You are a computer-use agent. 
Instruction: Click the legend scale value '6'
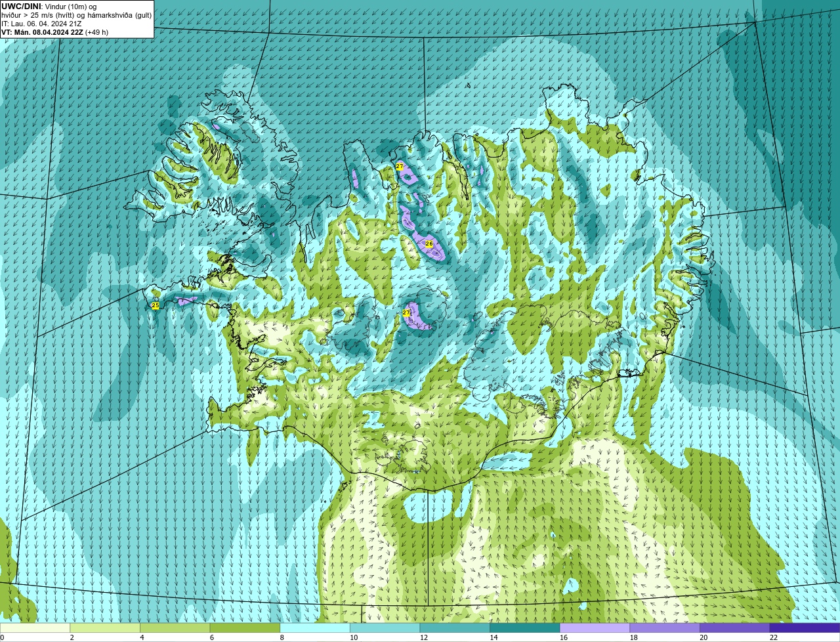[212, 637]
